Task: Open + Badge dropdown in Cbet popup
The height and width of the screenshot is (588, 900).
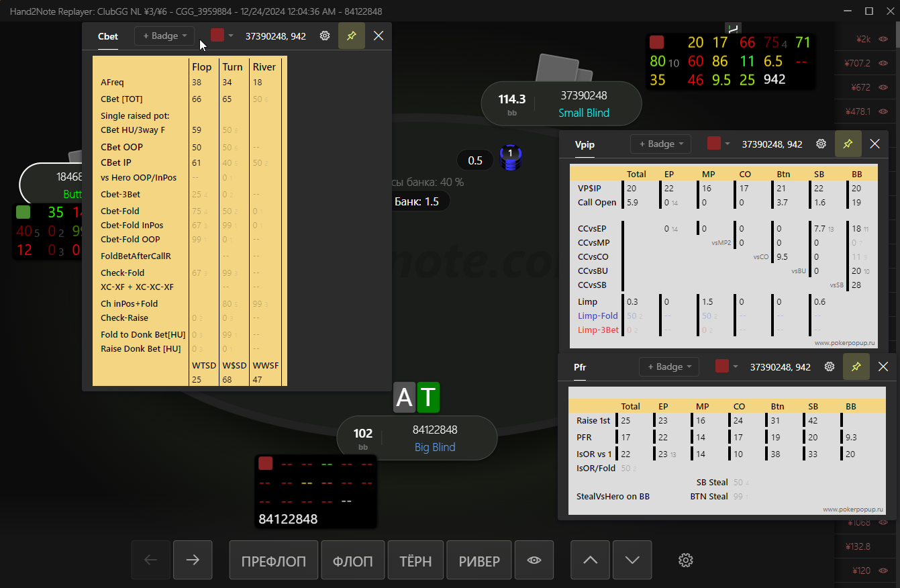Action: tap(164, 36)
